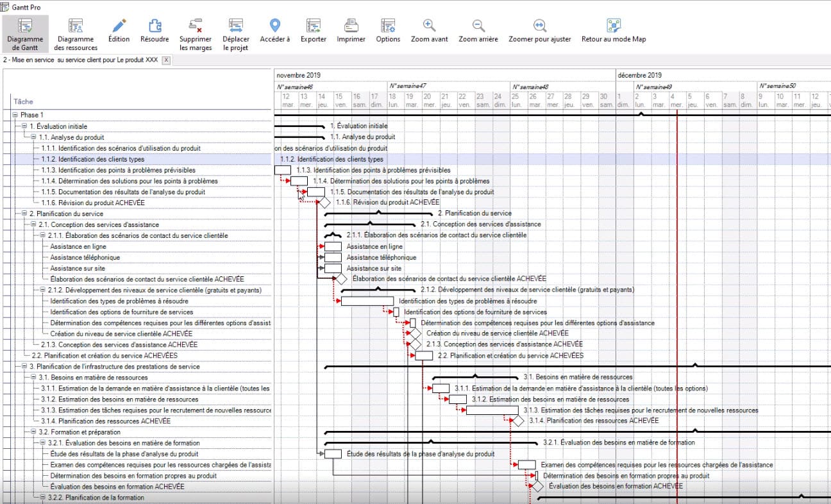Select 2.1.3. Conception des services d'assistance ACHEVÉE row
Viewport: 831px width, 504px height.
[x=119, y=344]
